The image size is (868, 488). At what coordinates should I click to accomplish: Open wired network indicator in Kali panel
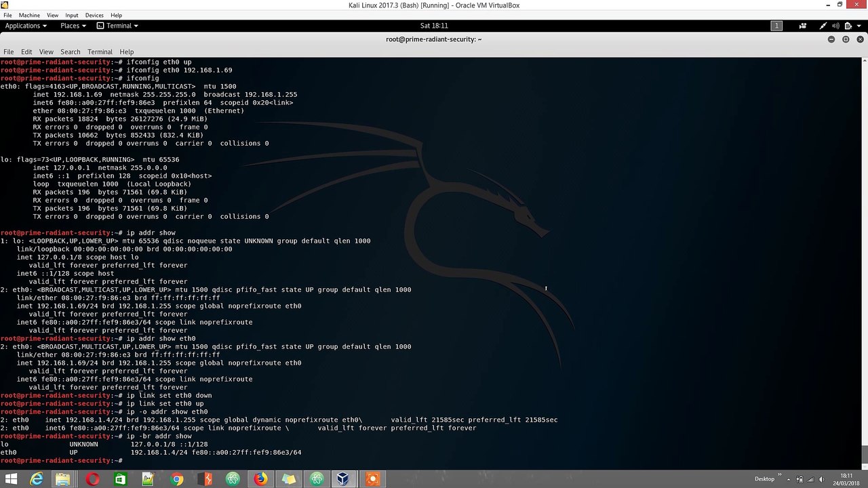point(823,26)
